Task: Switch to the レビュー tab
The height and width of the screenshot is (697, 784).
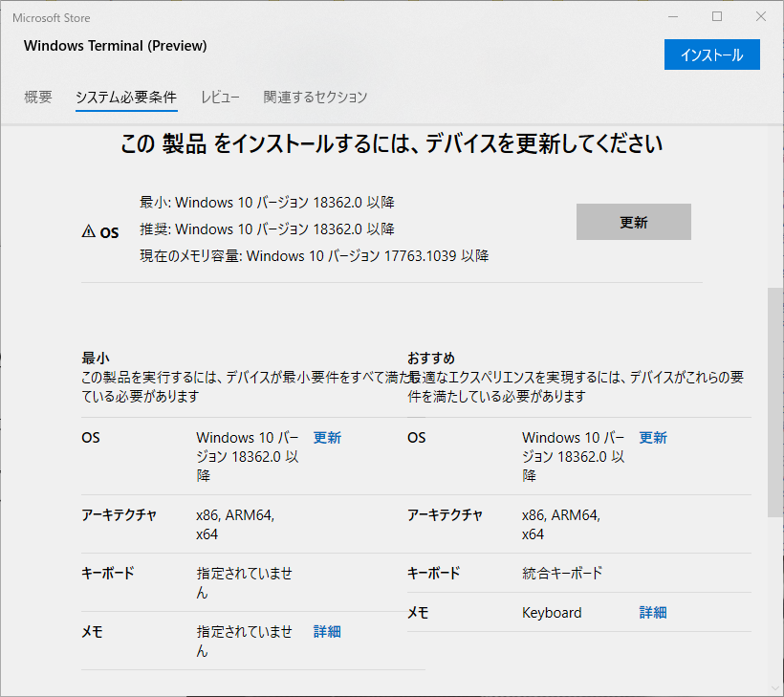Action: 220,97
